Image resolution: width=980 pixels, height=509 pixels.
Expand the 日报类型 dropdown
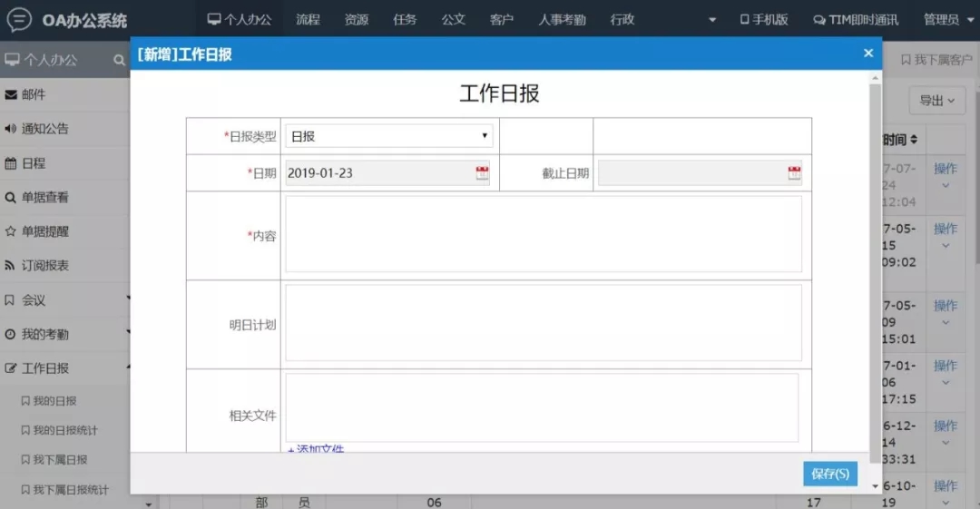pos(388,136)
